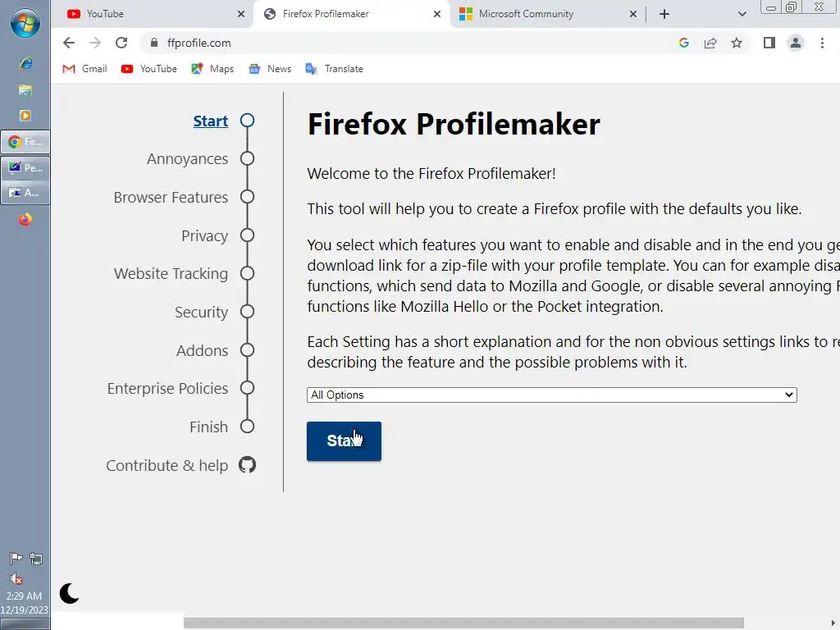Click the Security step circle marker
Screen dimensions: 840x630
(247, 311)
